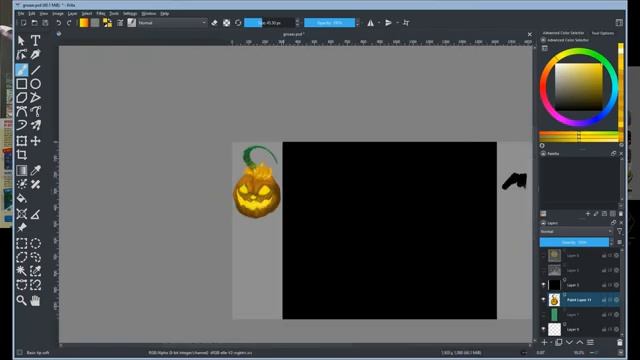Toggle horizontal mirror mode
The width and height of the screenshot is (640, 360).
pyautogui.click(x=370, y=23)
